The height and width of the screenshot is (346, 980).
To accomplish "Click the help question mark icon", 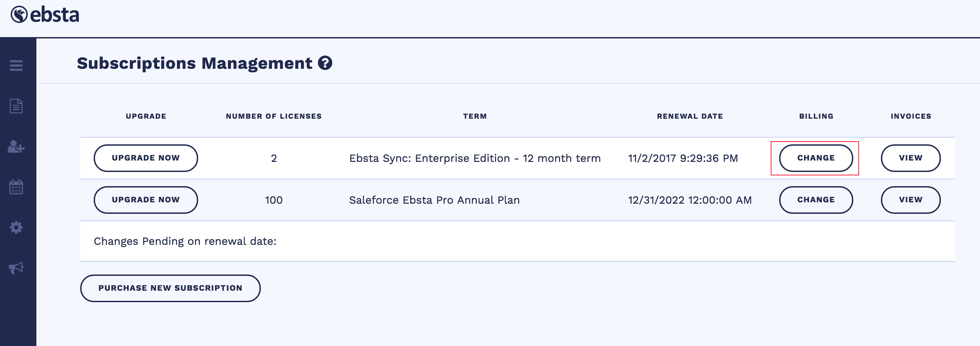I will click(x=325, y=63).
